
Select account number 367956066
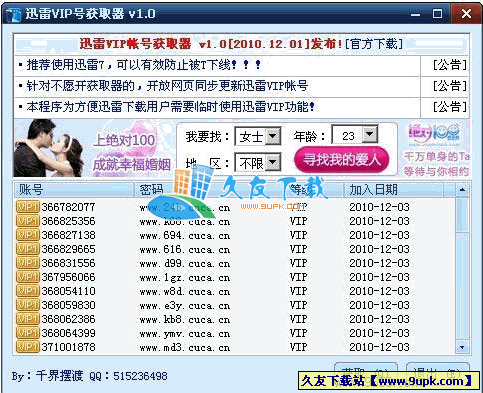68,277
